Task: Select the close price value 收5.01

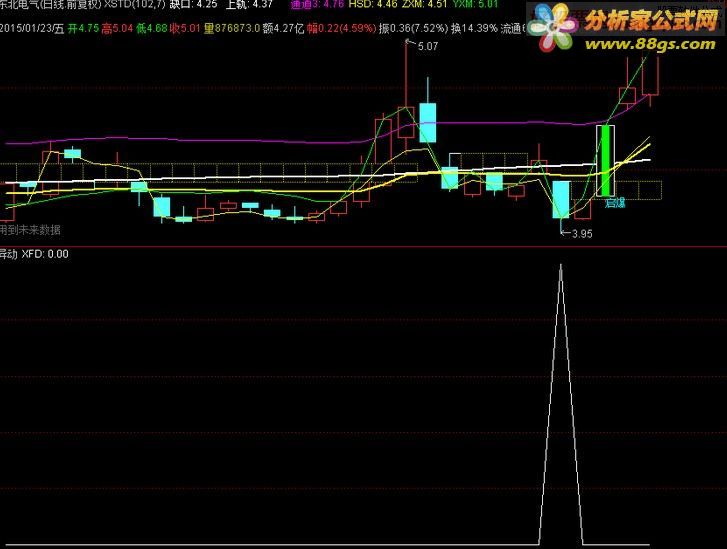Action: tap(185, 29)
